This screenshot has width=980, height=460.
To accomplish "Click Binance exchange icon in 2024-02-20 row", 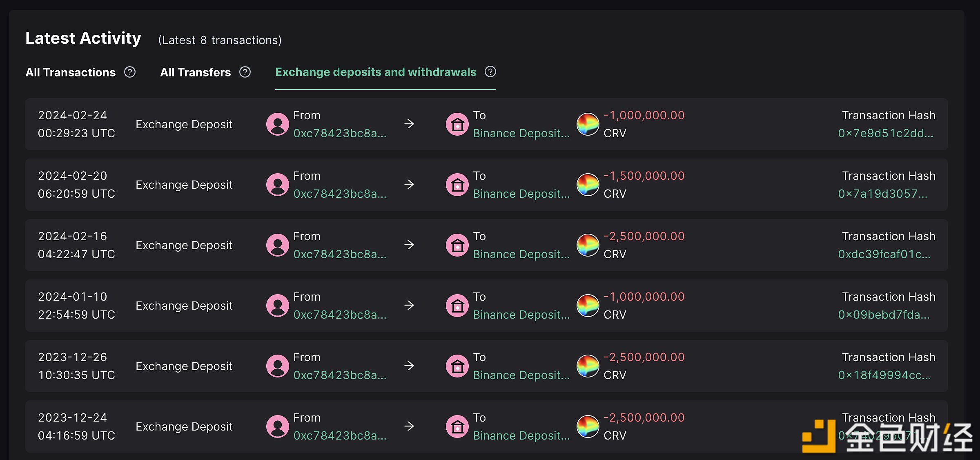I will click(457, 185).
